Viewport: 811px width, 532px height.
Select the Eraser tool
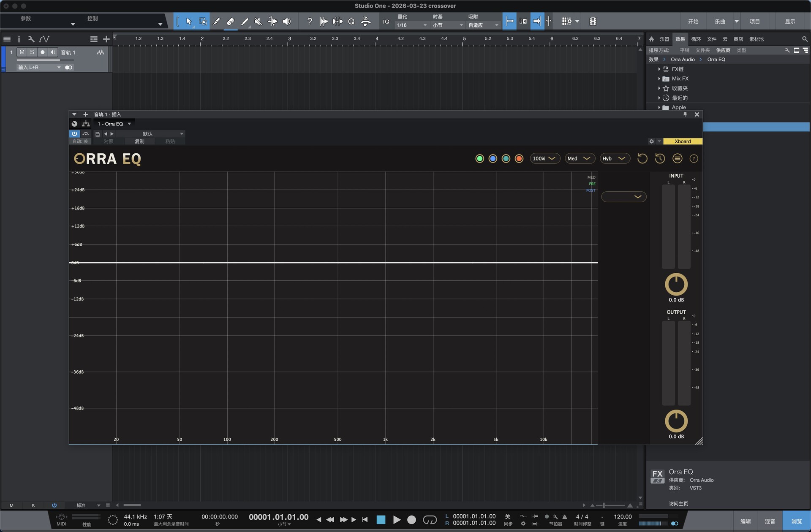[231, 22]
